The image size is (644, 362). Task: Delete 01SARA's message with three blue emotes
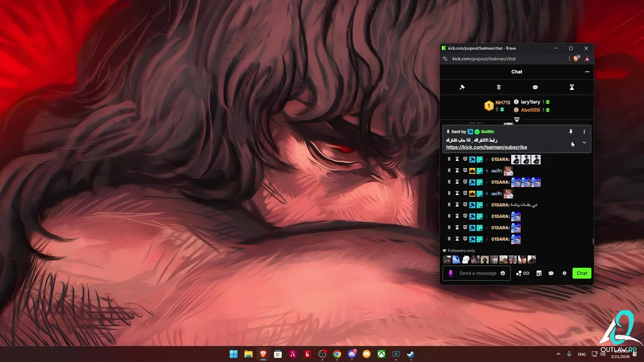tap(449, 182)
